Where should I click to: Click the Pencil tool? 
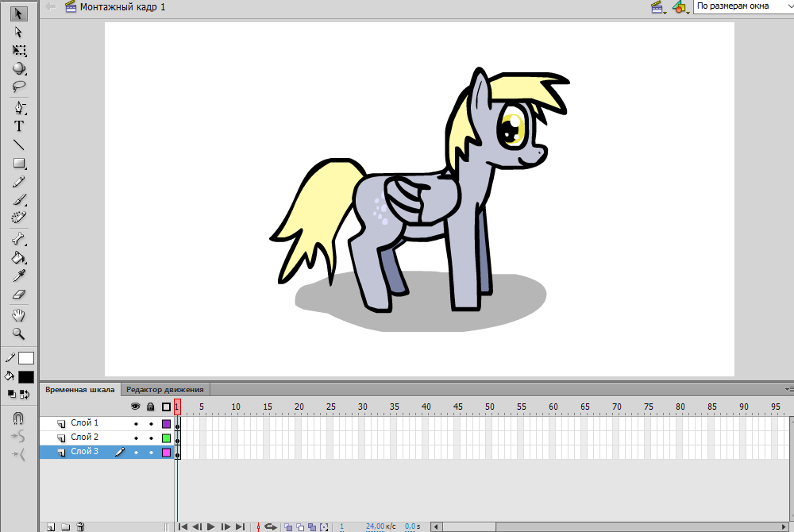[x=19, y=182]
